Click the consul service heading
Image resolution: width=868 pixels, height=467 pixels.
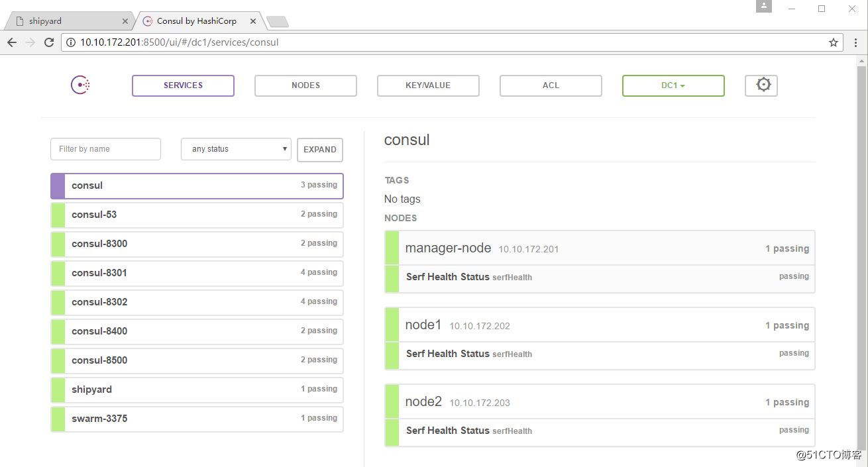[x=407, y=140]
